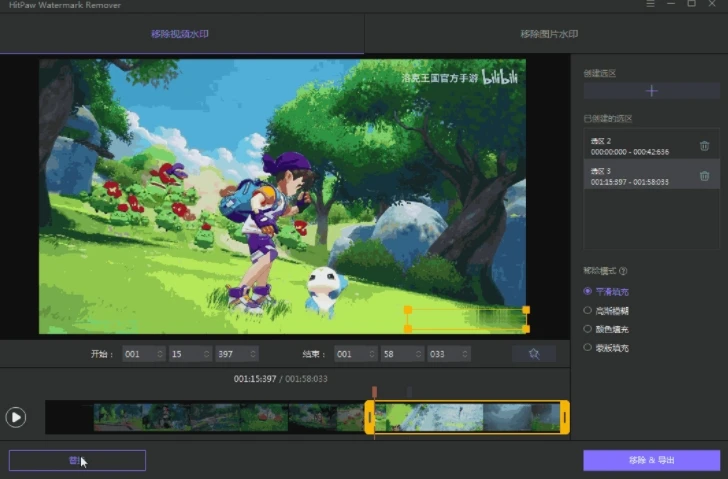Open the hamburger menu in title bar
728x479 pixels.
[x=650, y=4]
